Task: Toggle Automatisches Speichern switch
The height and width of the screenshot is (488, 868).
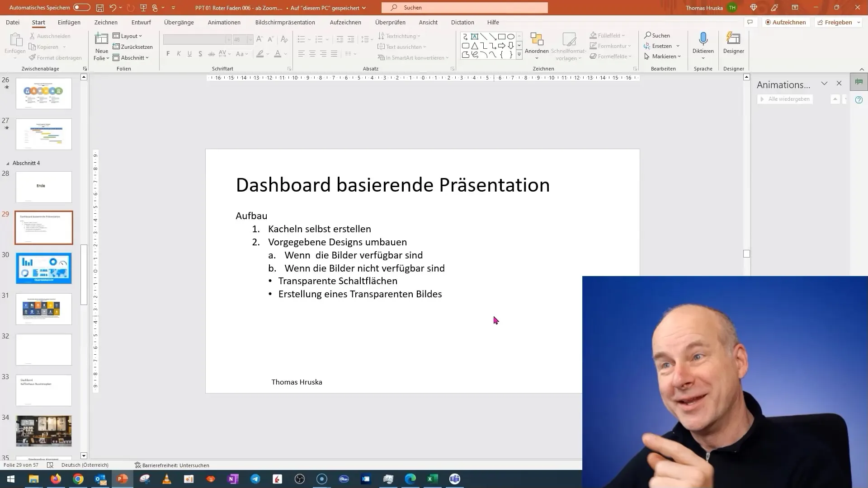Action: [x=80, y=7]
